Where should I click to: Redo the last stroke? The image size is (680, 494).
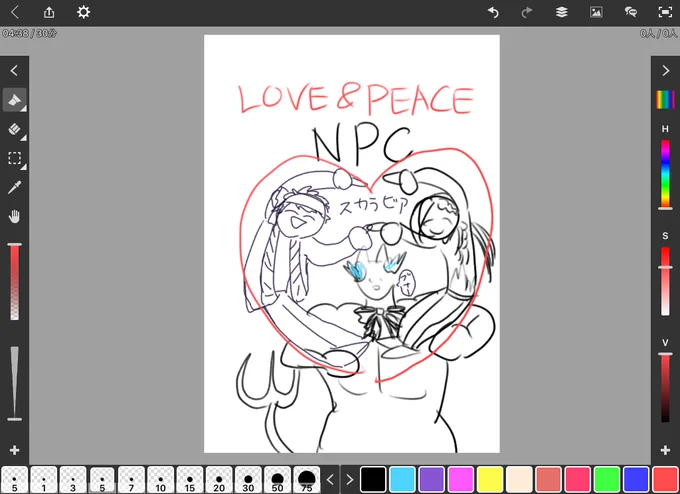[x=527, y=12]
